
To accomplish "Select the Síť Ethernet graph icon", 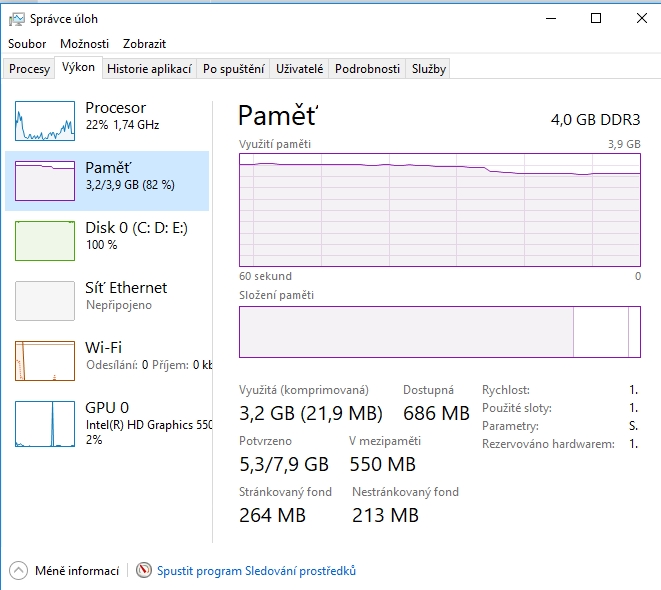I will pyautogui.click(x=45, y=301).
